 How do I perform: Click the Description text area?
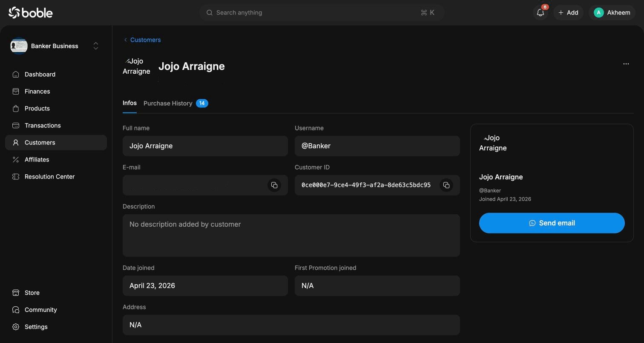[x=291, y=236]
